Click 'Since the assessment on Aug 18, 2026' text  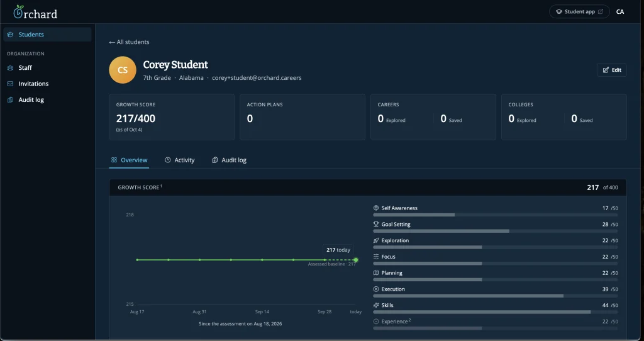[240, 324]
